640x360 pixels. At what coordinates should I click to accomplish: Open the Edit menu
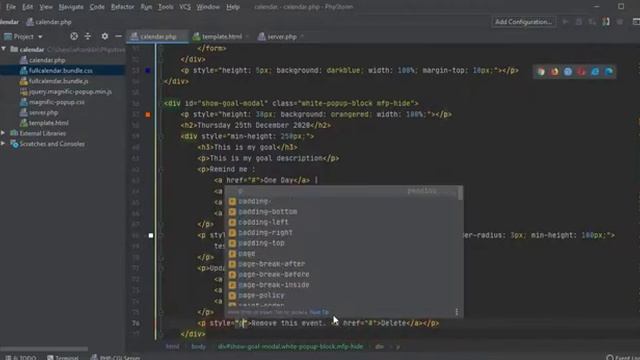click(x=28, y=7)
